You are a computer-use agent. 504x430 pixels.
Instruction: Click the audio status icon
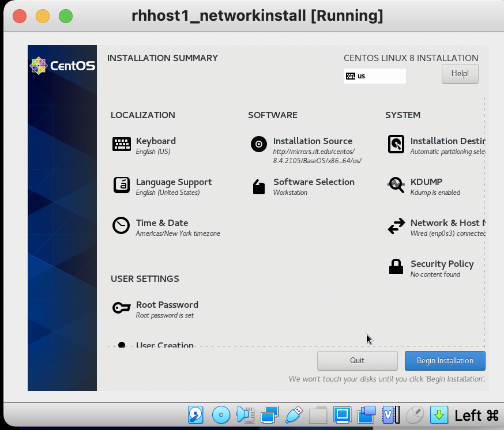246,415
